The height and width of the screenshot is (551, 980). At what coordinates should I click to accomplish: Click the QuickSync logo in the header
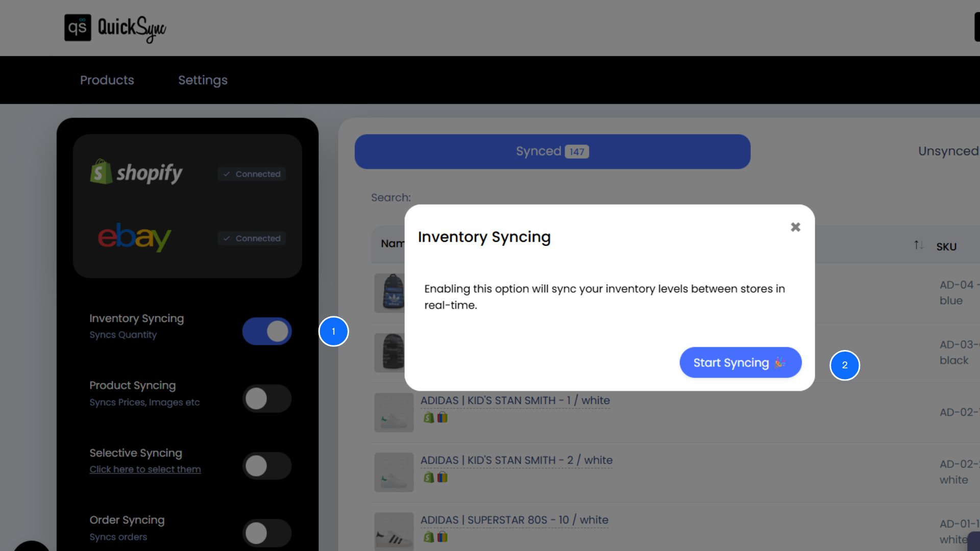point(114,28)
